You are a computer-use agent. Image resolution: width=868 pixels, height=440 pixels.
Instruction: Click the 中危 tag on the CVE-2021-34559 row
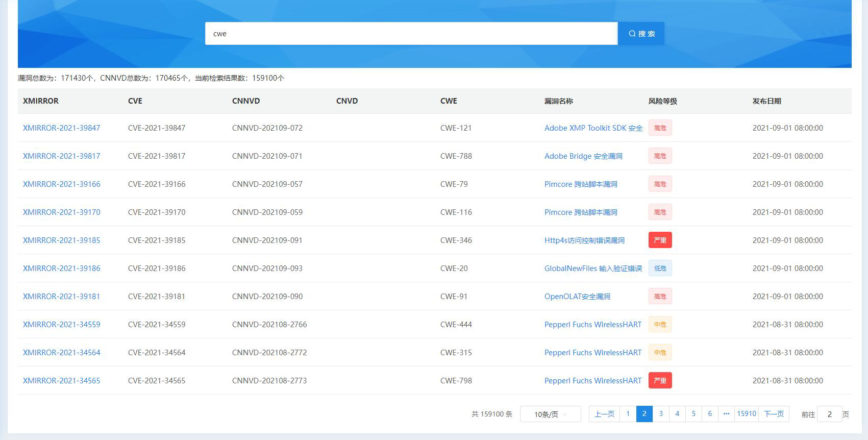(660, 325)
